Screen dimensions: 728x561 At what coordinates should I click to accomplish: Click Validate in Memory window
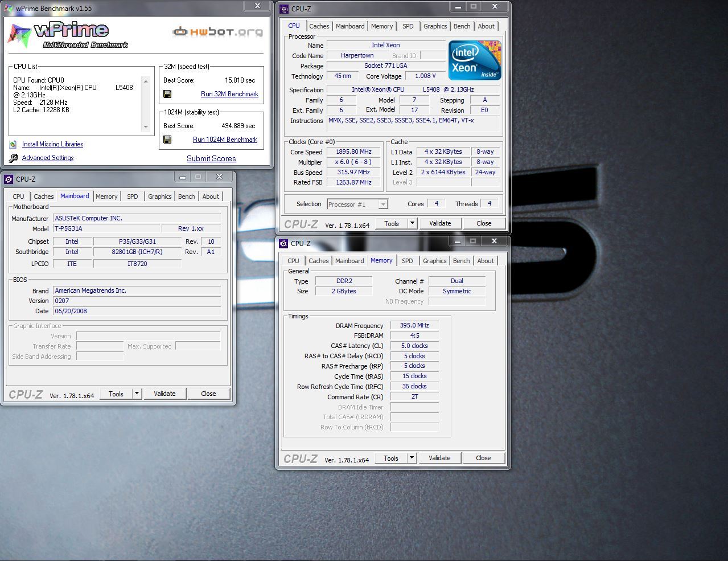439,458
